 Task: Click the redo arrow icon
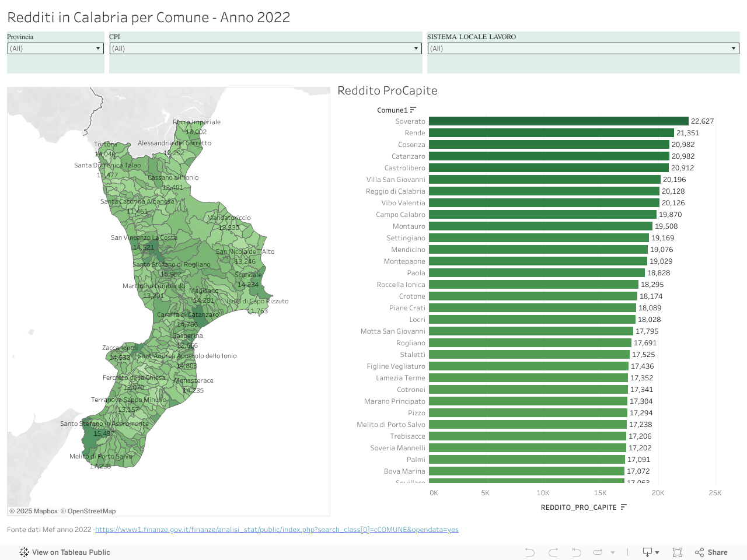click(553, 552)
